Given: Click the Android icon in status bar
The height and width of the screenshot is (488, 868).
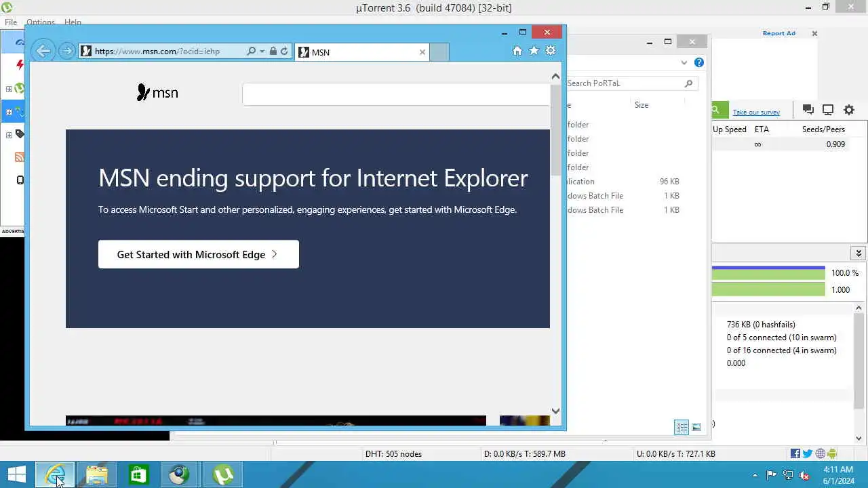Looking at the screenshot, I should click(832, 453).
